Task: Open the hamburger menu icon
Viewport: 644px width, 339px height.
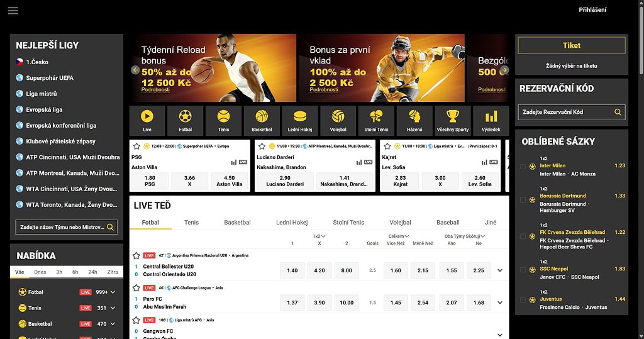Action: tap(13, 10)
